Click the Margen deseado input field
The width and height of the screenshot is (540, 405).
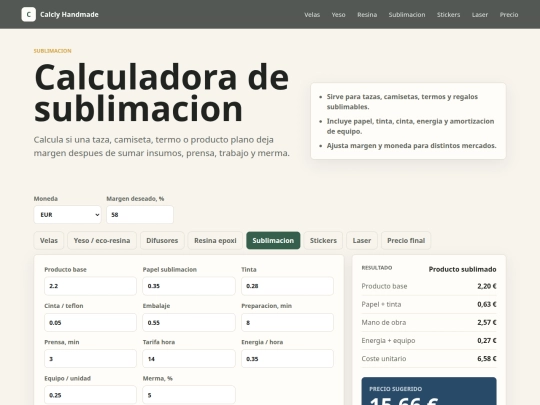click(140, 215)
